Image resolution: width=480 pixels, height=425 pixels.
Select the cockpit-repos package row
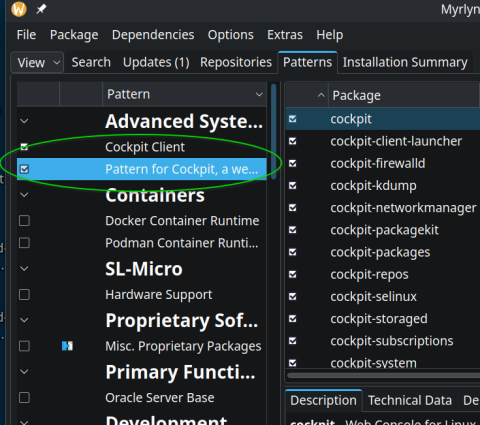pos(383,274)
